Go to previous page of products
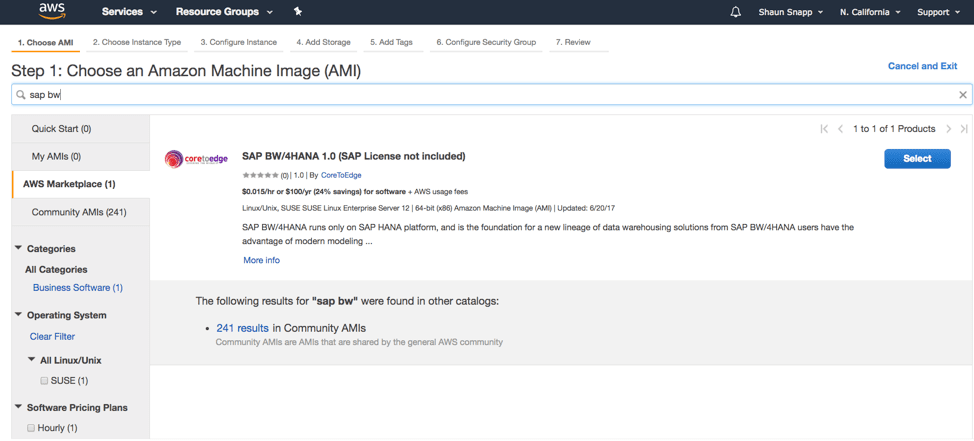 pyautogui.click(x=840, y=129)
